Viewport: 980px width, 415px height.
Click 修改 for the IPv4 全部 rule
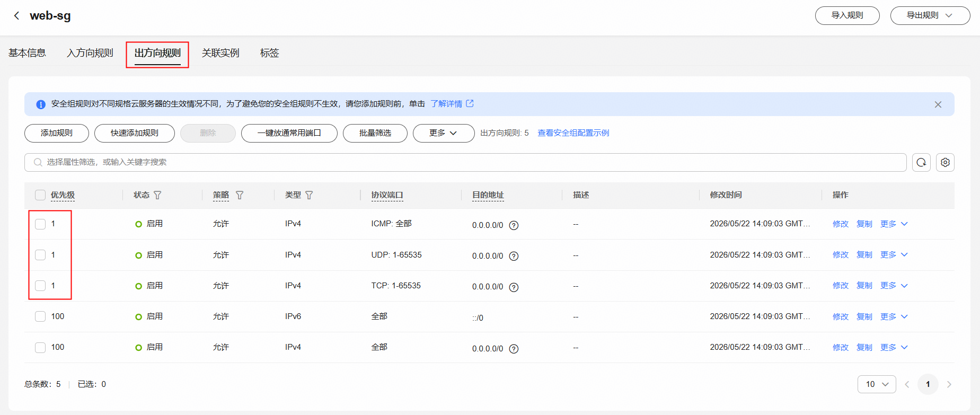coord(841,347)
